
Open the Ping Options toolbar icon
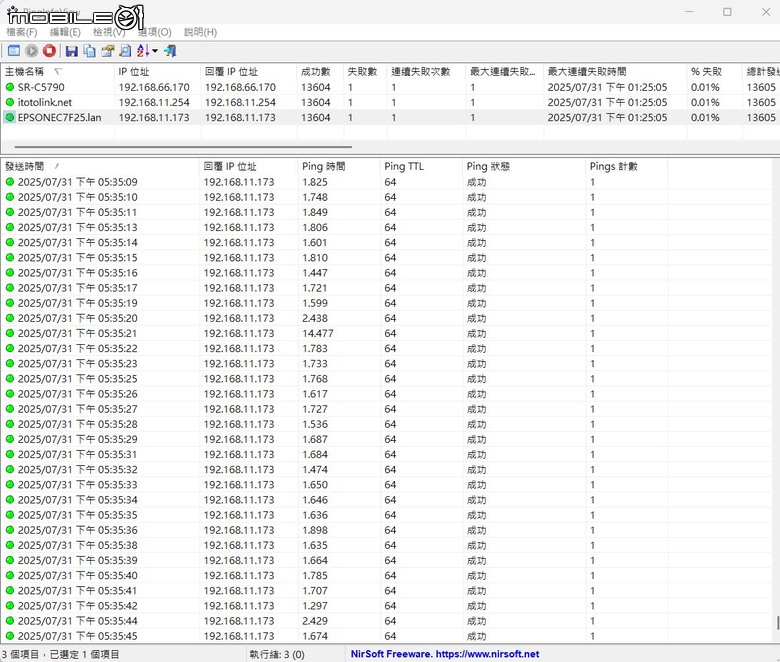(x=14, y=51)
